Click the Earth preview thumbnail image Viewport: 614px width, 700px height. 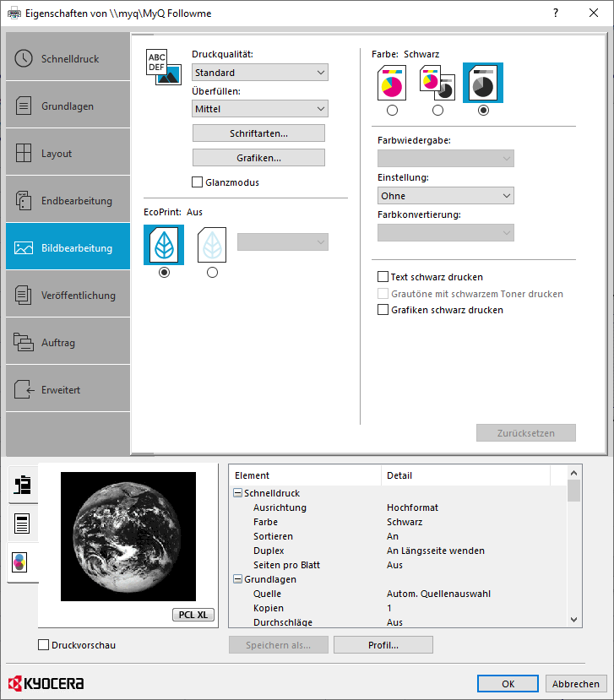click(x=128, y=536)
